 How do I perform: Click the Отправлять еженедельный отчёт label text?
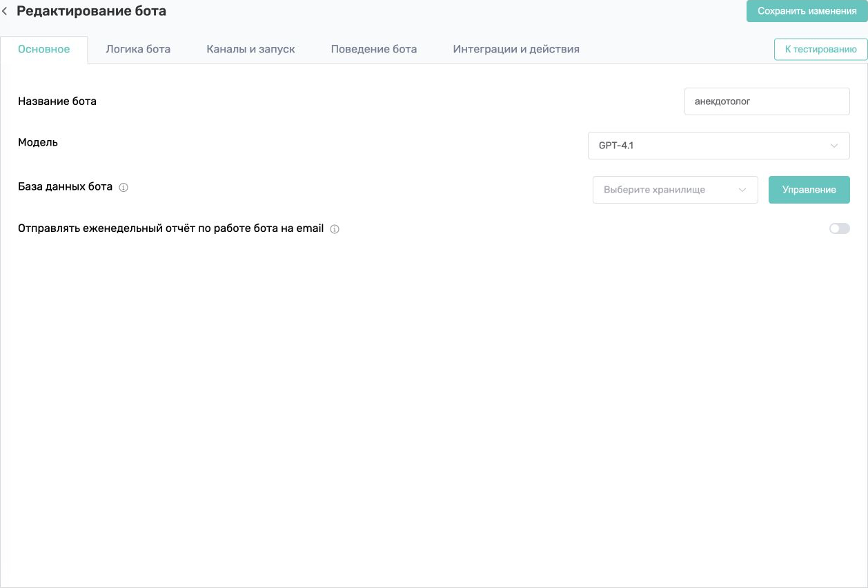[170, 228]
